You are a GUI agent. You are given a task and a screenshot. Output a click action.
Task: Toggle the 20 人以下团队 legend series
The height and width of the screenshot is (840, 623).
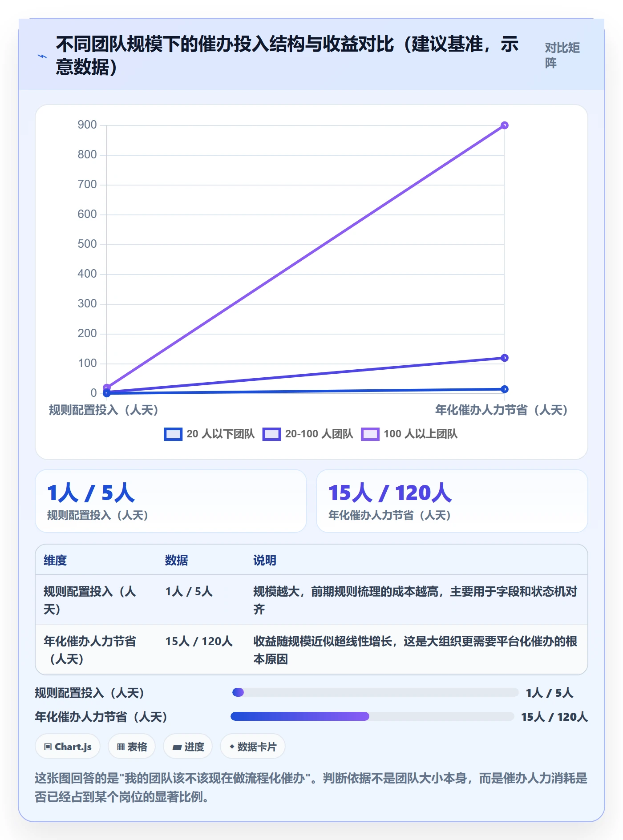click(x=209, y=434)
